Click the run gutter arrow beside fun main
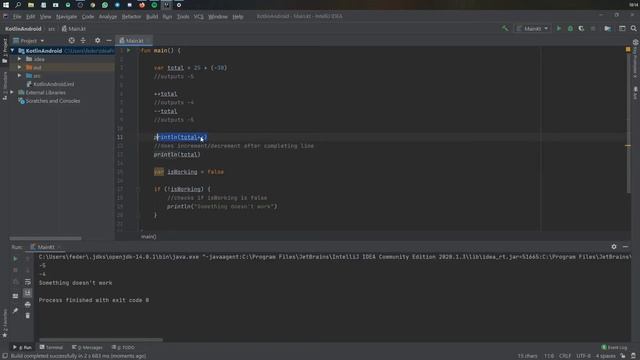Viewport: 640px width, 360px height. tap(129, 50)
